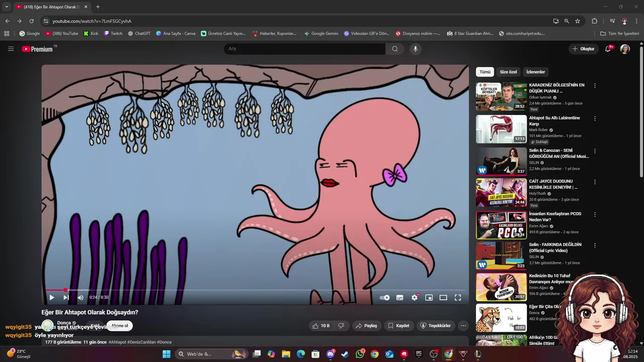Mute the video volume speaker
The width and height of the screenshot is (644, 362).
[80, 298]
